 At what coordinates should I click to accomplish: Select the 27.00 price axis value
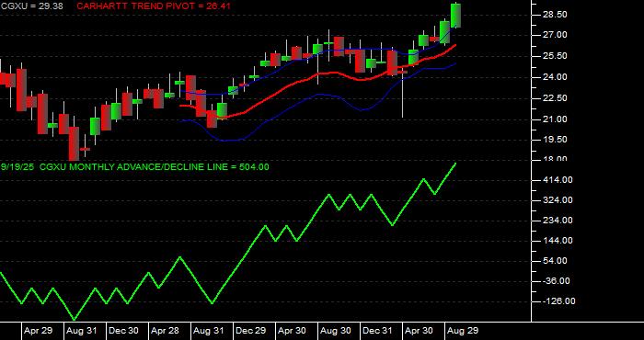point(555,35)
